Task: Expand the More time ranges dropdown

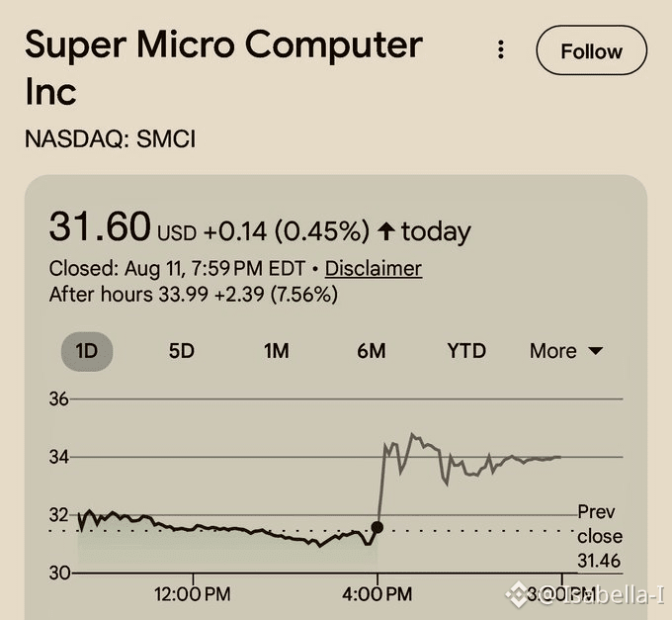Action: pyautogui.click(x=566, y=351)
